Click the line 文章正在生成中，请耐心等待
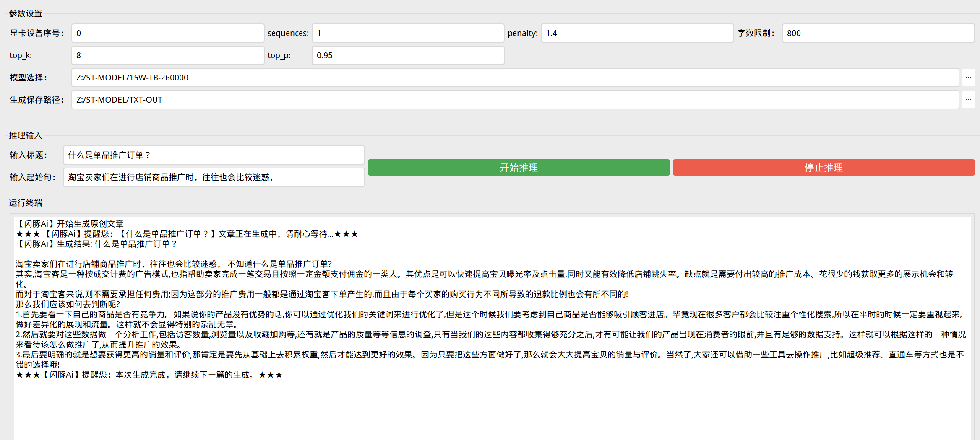 [x=187, y=234]
